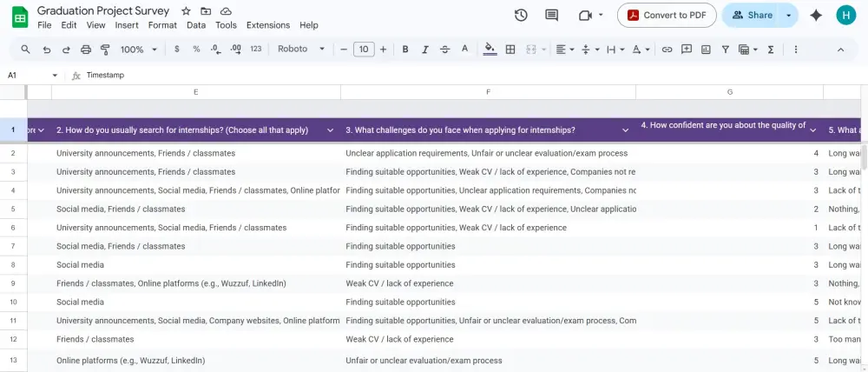Toggle bold formatting
The height and width of the screenshot is (372, 868).
click(405, 50)
